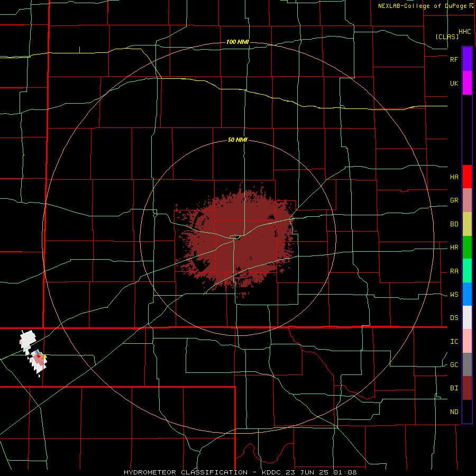Viewport: 476px width, 476px height.
Task: Click the UK legend label
Action: coord(454,83)
